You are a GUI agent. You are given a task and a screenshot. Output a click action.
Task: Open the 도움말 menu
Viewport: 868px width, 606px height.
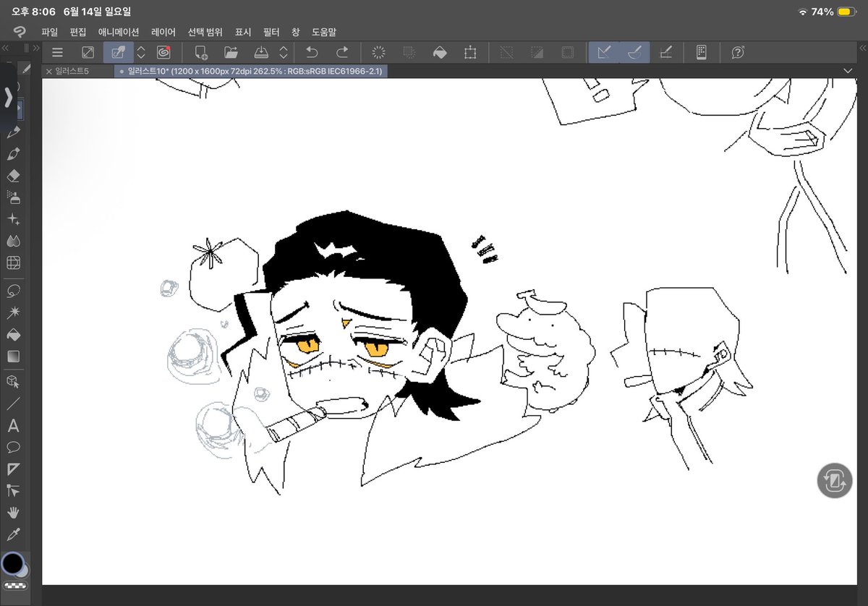[x=324, y=33]
